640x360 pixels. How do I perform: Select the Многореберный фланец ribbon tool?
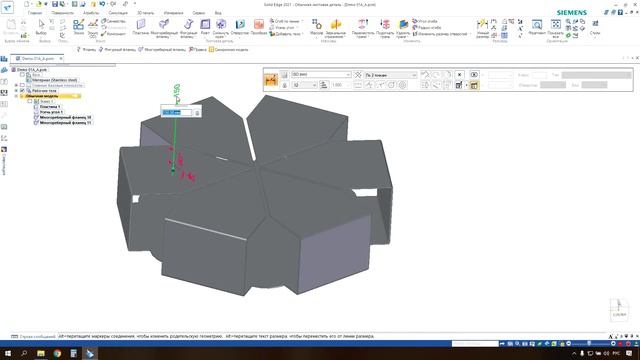pos(164,28)
